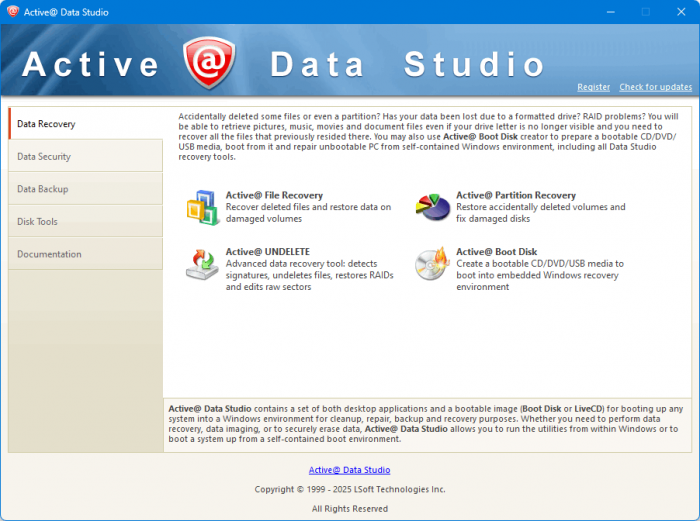Launch the Active@ File Recovery icon
Image resolution: width=700 pixels, height=521 pixels.
point(202,207)
